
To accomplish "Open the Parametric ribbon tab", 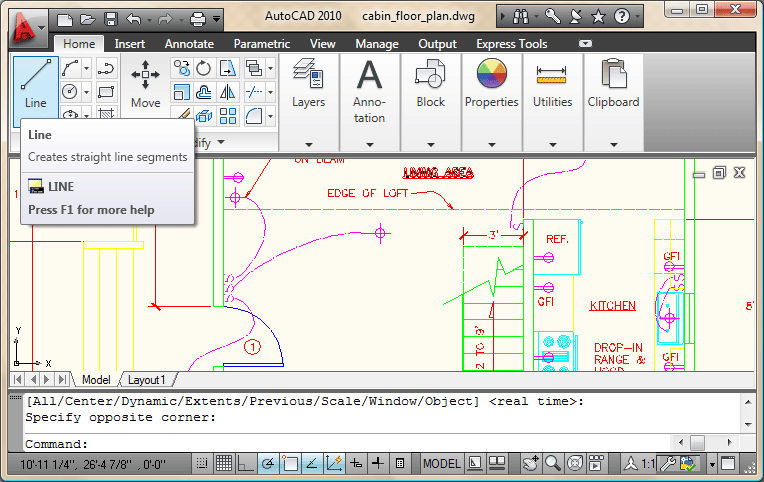I will coord(262,44).
